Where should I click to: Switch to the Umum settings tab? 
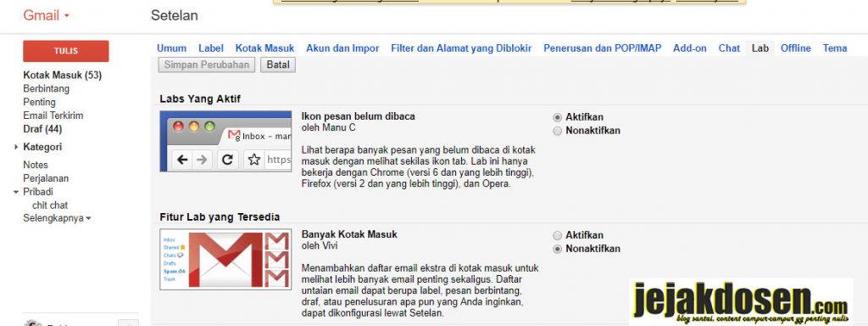(x=171, y=48)
